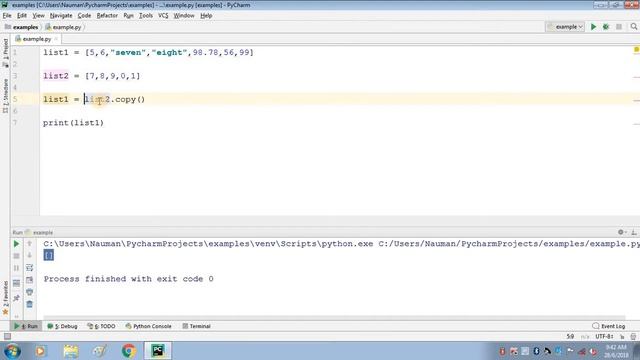The image size is (640, 360).
Task: Open the Window menu
Action: click(x=184, y=16)
